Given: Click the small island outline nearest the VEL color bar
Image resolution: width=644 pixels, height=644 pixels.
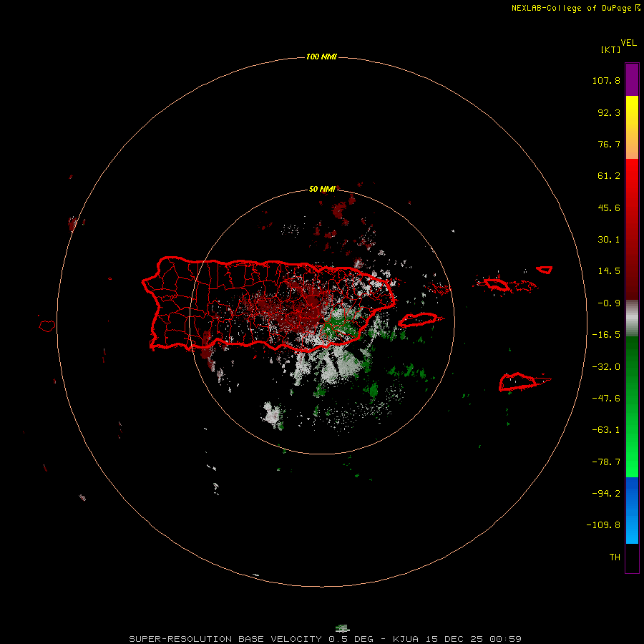Looking at the screenshot, I should (545, 270).
